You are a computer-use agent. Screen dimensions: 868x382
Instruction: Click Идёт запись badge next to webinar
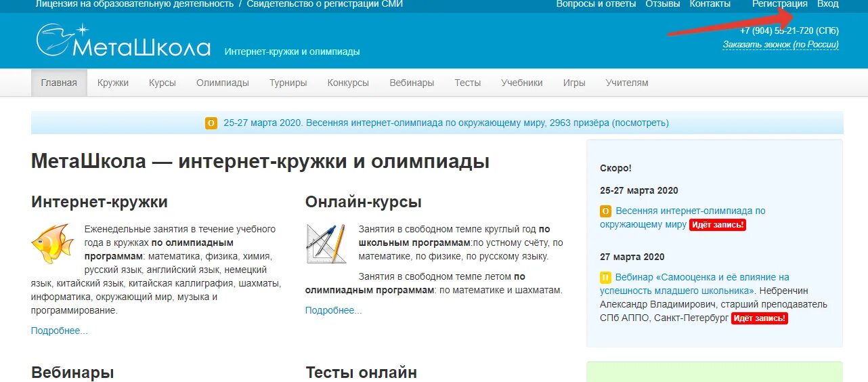760,318
